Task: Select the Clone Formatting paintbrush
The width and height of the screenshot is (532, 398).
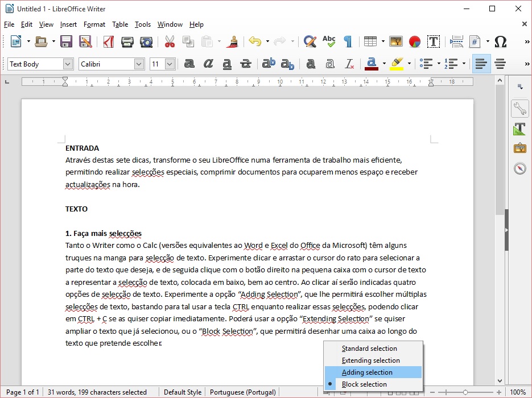Action: coord(232,42)
